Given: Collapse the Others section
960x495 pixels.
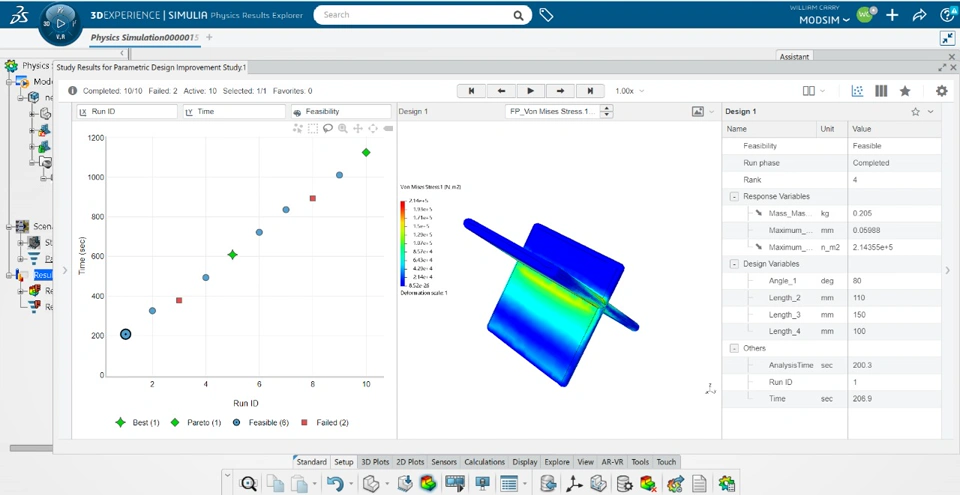Looking at the screenshot, I should [733, 348].
